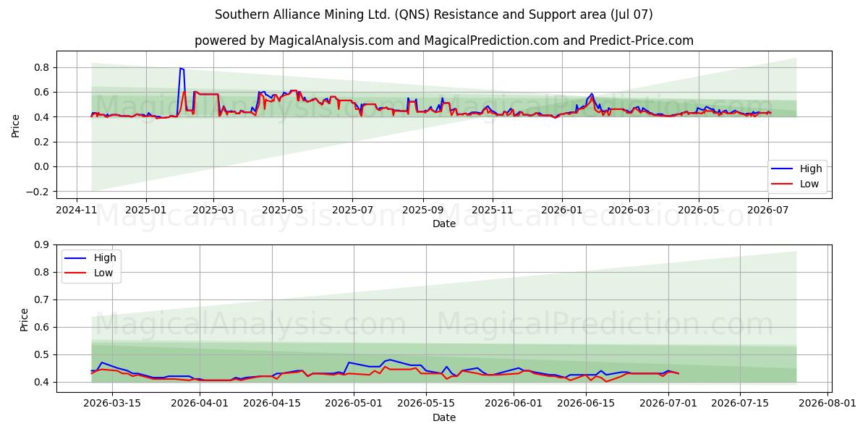Click the '2025-09' date tick on the upper chart
Image resolution: width=868 pixels, height=434 pixels.
click(422, 210)
